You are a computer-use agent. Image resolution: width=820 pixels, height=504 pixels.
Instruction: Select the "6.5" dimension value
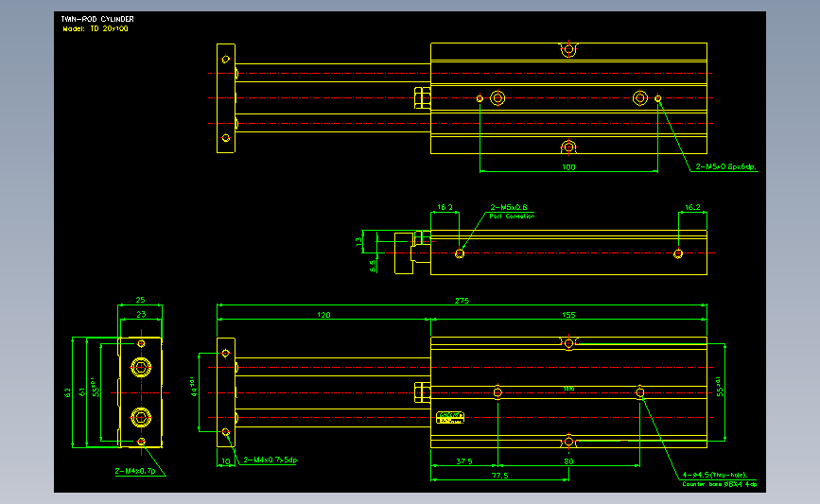point(373,266)
